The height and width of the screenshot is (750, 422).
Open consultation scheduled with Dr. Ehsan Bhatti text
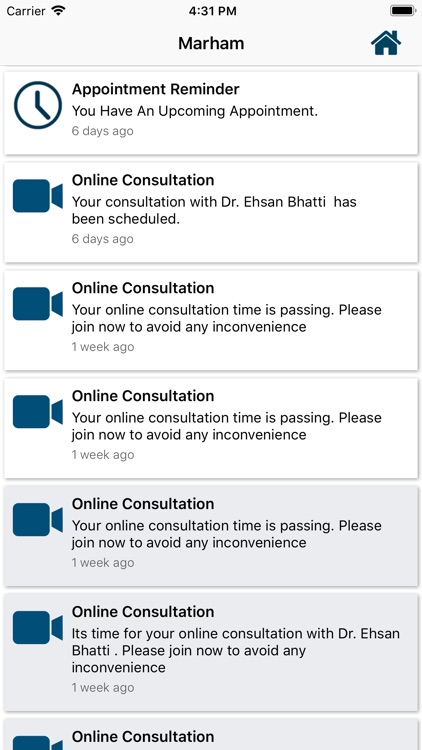click(214, 210)
